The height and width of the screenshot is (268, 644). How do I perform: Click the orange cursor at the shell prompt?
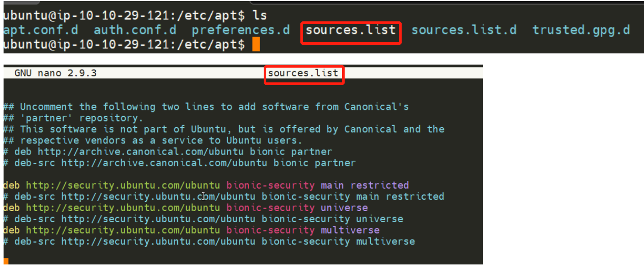[256, 45]
